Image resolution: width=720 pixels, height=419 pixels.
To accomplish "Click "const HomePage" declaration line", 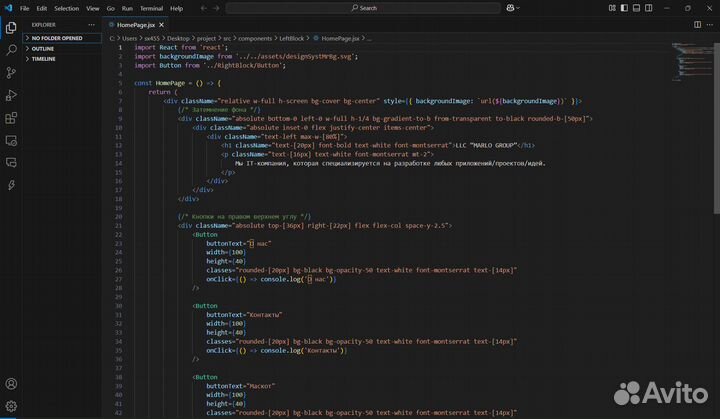I will click(177, 83).
